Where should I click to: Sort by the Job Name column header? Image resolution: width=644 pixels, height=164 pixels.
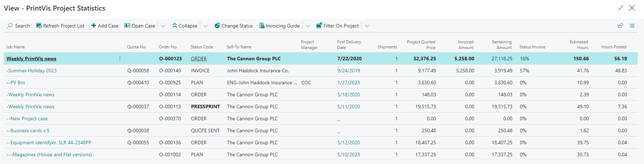coord(16,47)
